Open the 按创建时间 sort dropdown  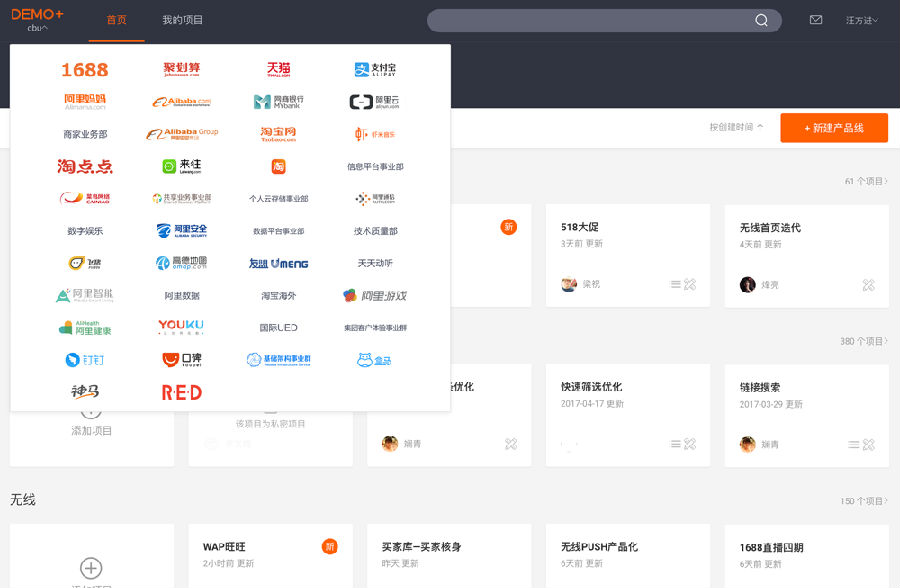(736, 127)
